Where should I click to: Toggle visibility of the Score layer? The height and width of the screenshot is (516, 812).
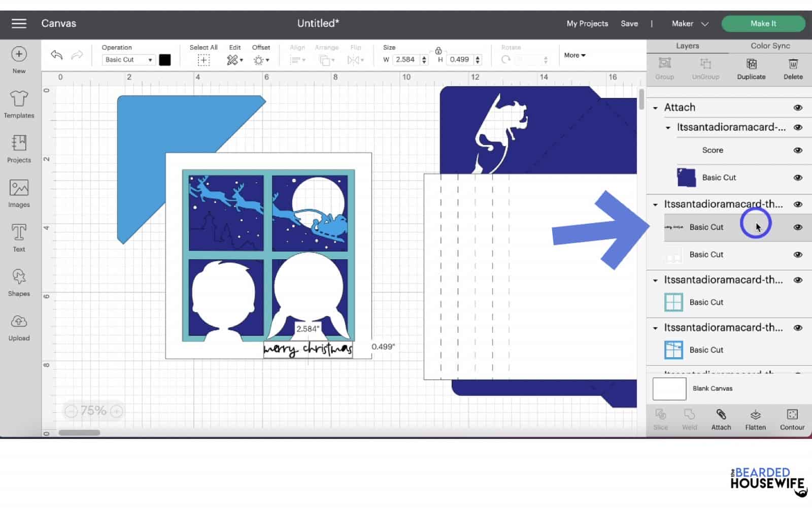(x=798, y=150)
